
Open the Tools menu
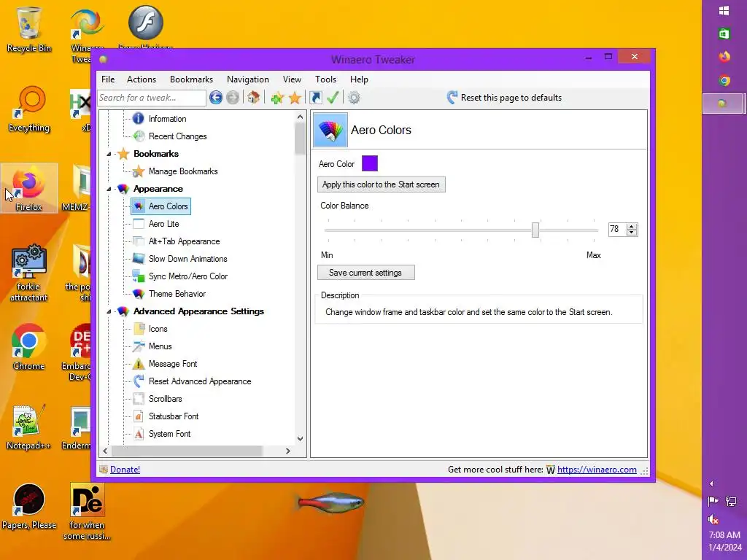[326, 79]
